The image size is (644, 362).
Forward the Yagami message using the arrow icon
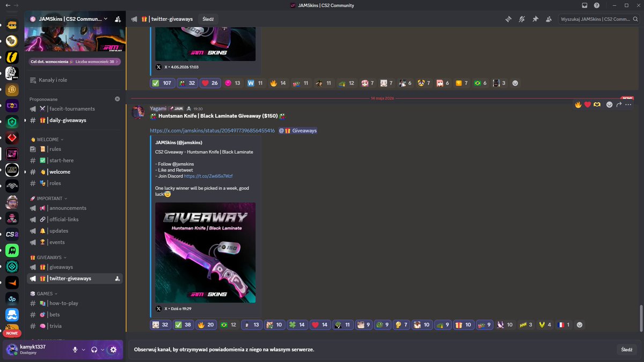point(619,105)
